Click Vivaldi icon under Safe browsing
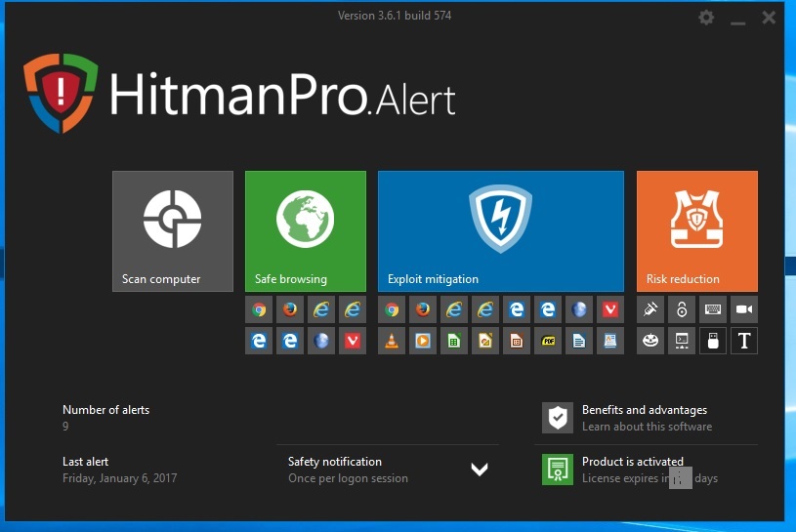Screen dimensions: 796x532 point(353,341)
